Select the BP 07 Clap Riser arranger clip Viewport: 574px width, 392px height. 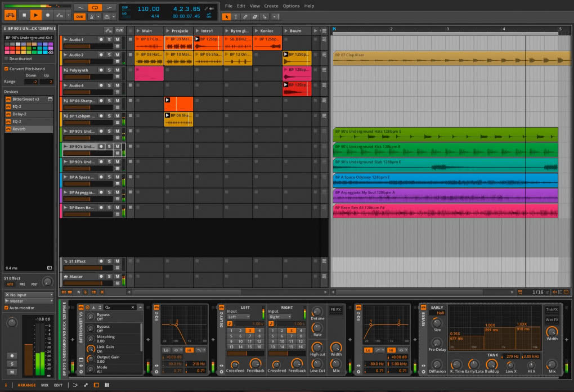(x=451, y=58)
